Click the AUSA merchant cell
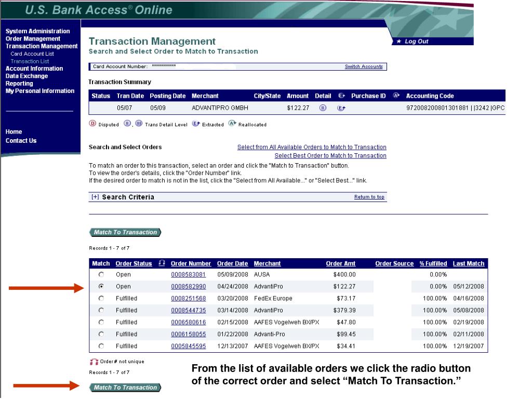The image size is (532, 399). [262, 274]
